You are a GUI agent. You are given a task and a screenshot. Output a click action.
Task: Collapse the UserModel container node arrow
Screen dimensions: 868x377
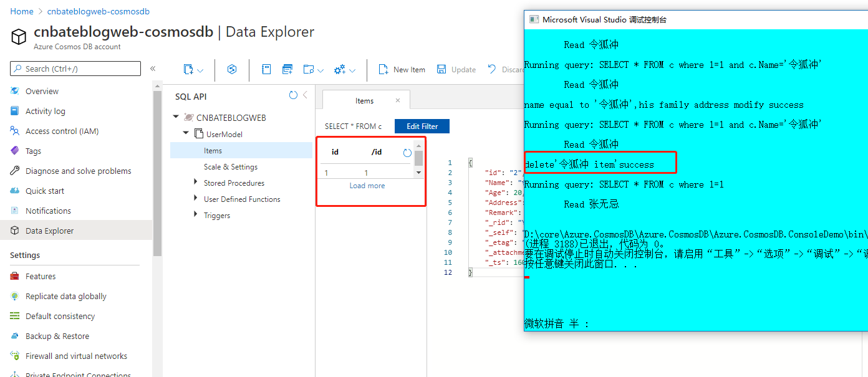click(186, 133)
